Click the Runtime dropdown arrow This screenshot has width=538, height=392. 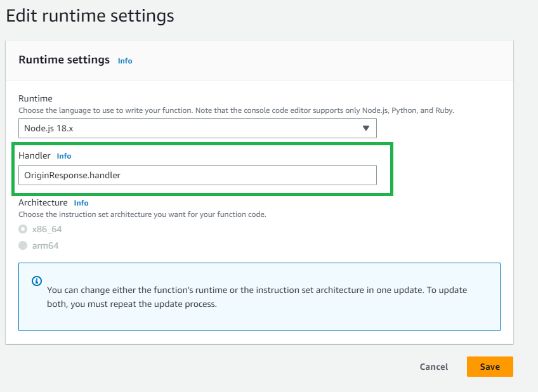tap(365, 128)
